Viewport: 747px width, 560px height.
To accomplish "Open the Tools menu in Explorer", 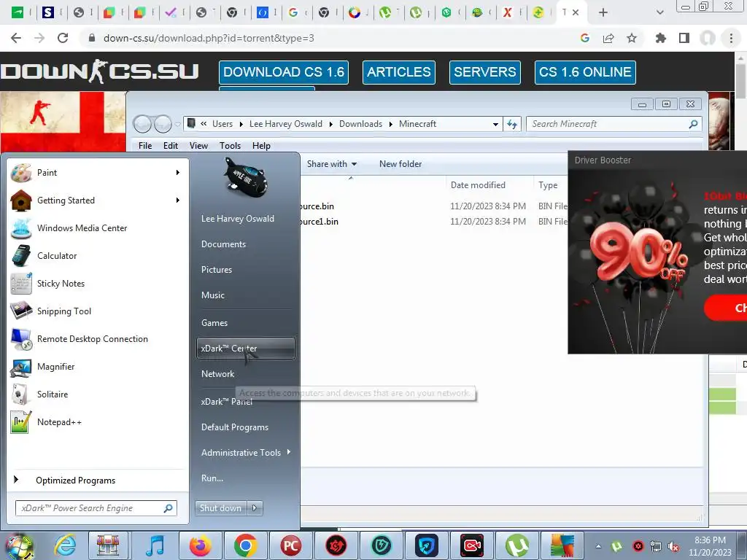I will click(230, 146).
